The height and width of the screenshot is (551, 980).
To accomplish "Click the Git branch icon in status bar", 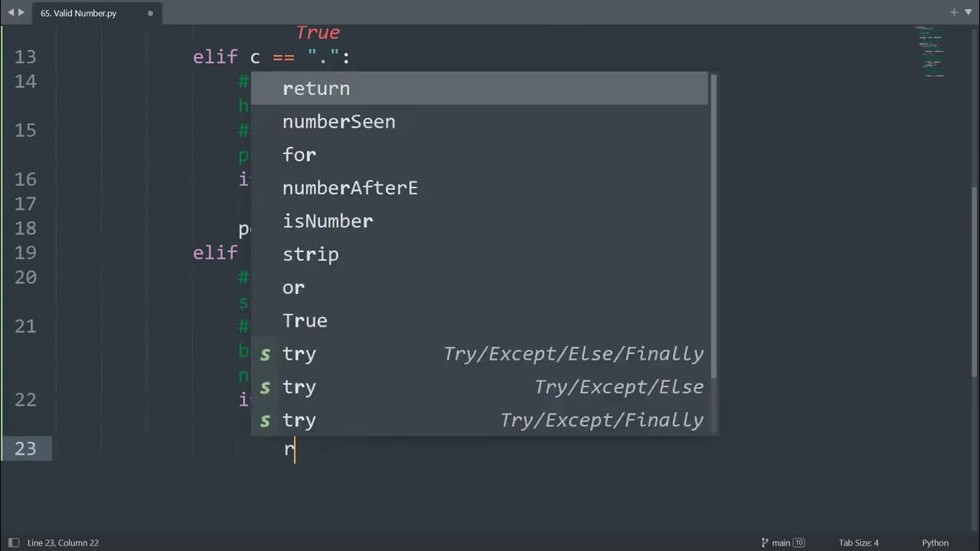I will [x=764, y=543].
